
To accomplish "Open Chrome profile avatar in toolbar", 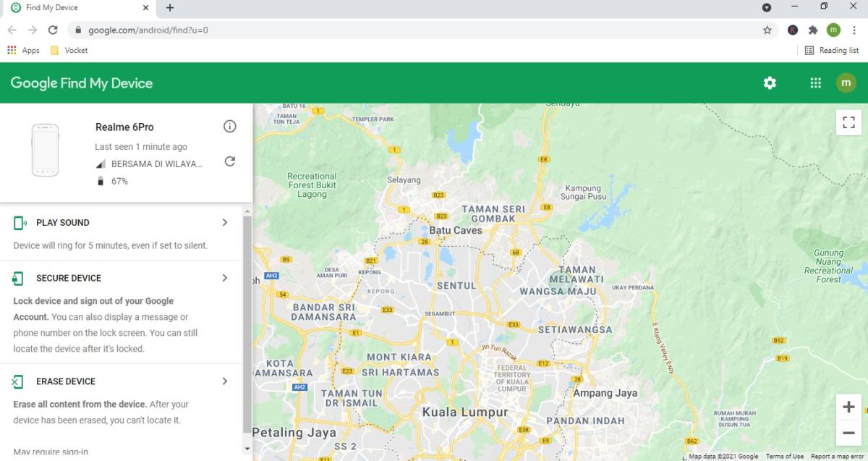I will coord(833,30).
